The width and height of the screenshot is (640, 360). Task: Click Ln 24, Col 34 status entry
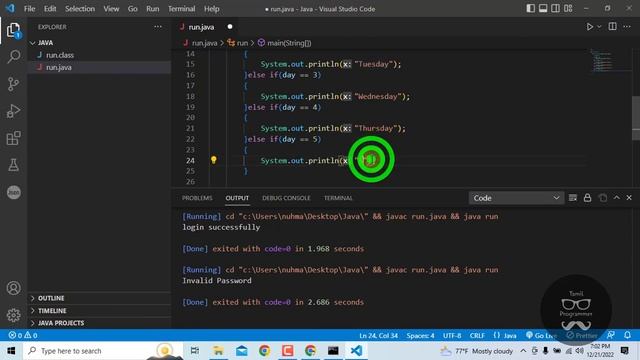[378, 336]
